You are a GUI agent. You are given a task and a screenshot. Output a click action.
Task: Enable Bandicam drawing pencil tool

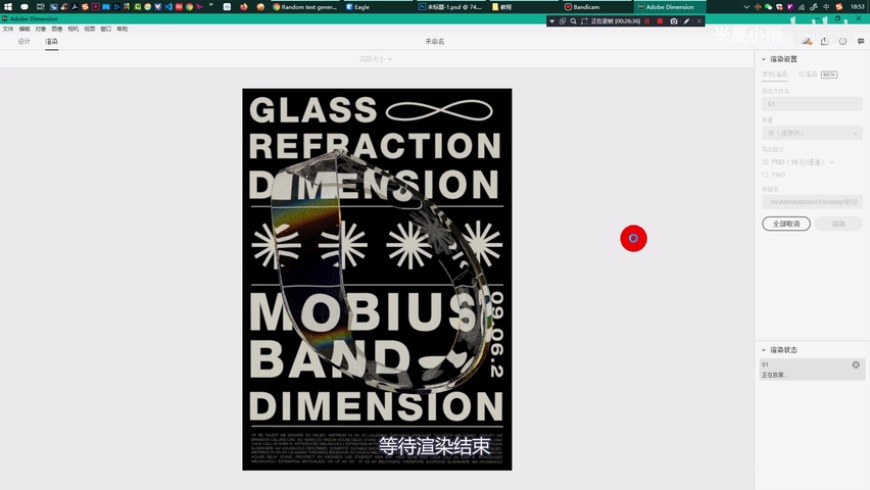(687, 21)
